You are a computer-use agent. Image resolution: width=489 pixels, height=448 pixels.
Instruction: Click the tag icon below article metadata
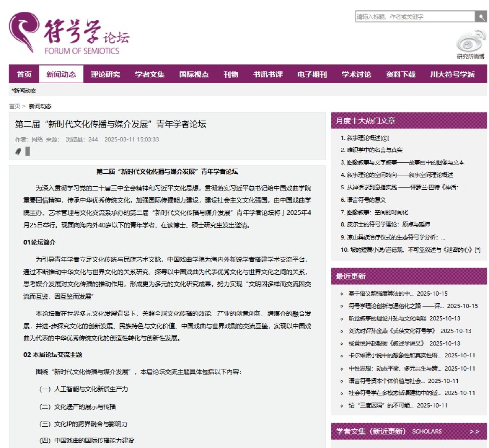pyautogui.click(x=18, y=152)
